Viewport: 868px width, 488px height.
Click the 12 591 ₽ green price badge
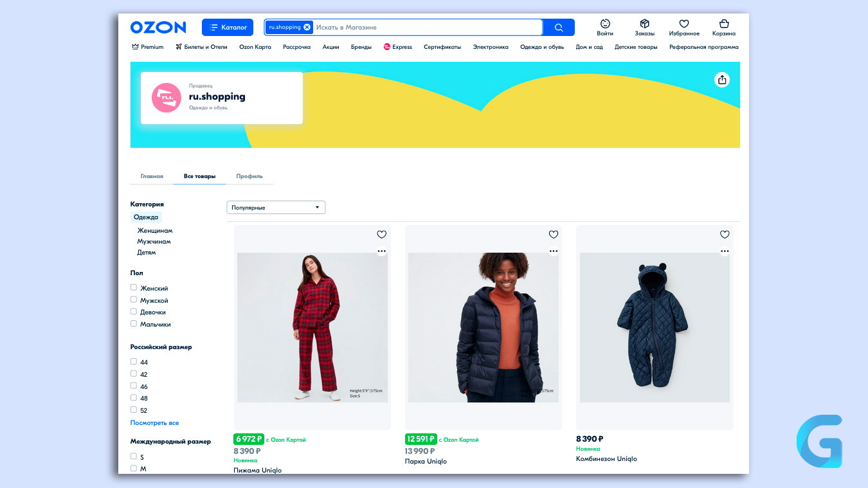point(421,439)
